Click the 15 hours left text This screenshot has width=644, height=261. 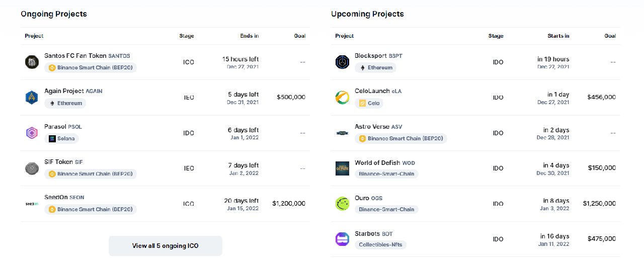point(240,59)
